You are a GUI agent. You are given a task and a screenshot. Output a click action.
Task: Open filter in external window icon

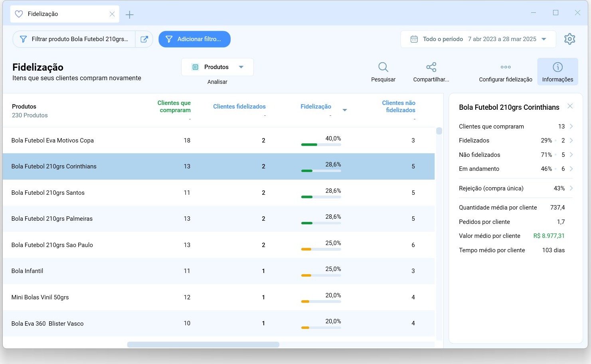144,39
